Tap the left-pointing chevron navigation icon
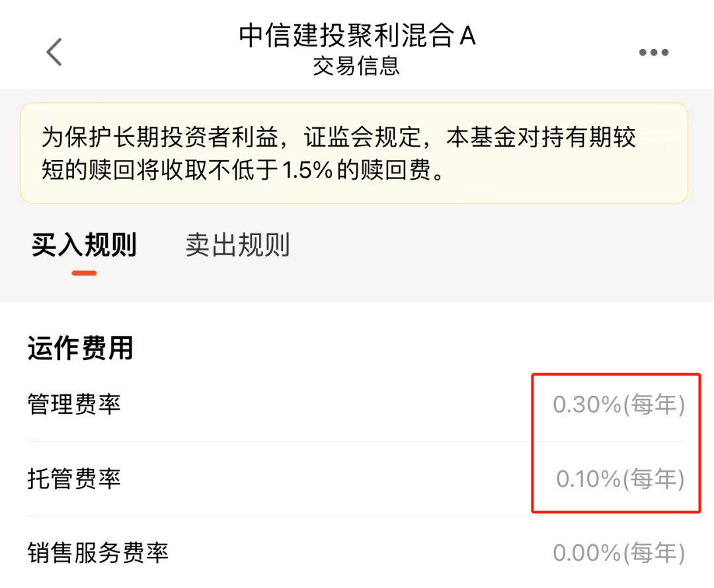 click(x=53, y=52)
